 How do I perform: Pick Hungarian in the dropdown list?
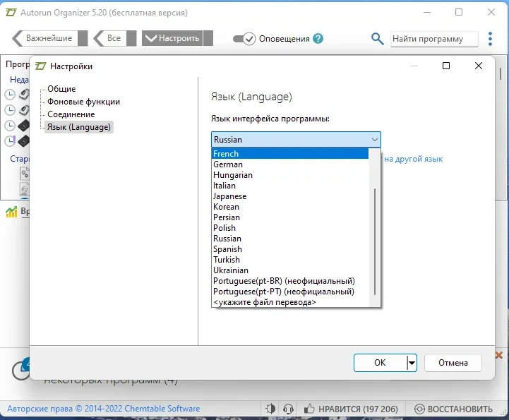pyautogui.click(x=290, y=175)
